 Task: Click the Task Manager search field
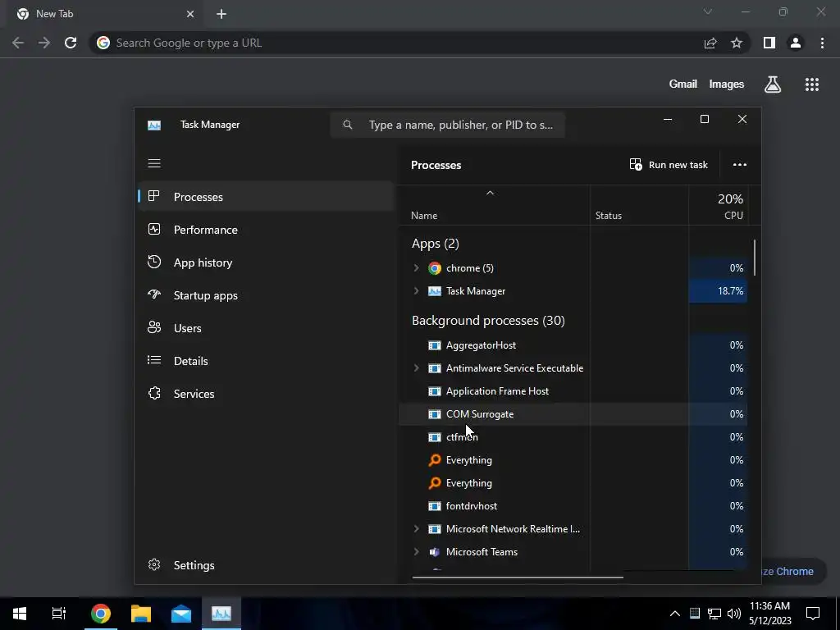coord(447,125)
